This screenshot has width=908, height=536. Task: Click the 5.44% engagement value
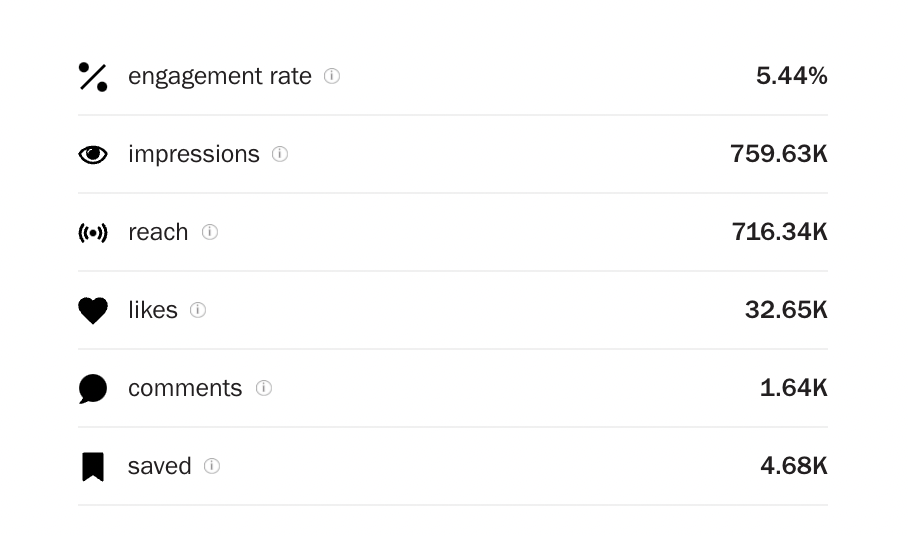pyautogui.click(x=792, y=76)
